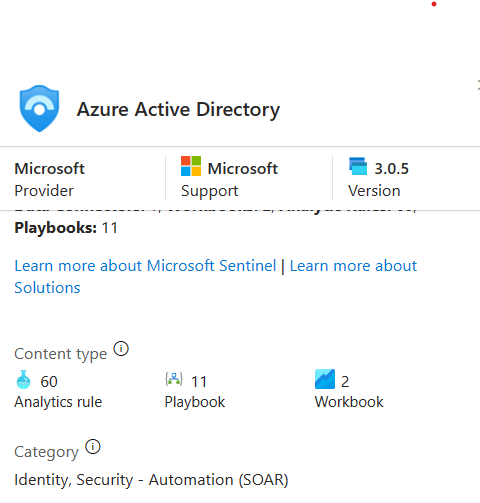Click the Microsoft Support label
Screen dimensions: 480x503
229,179
